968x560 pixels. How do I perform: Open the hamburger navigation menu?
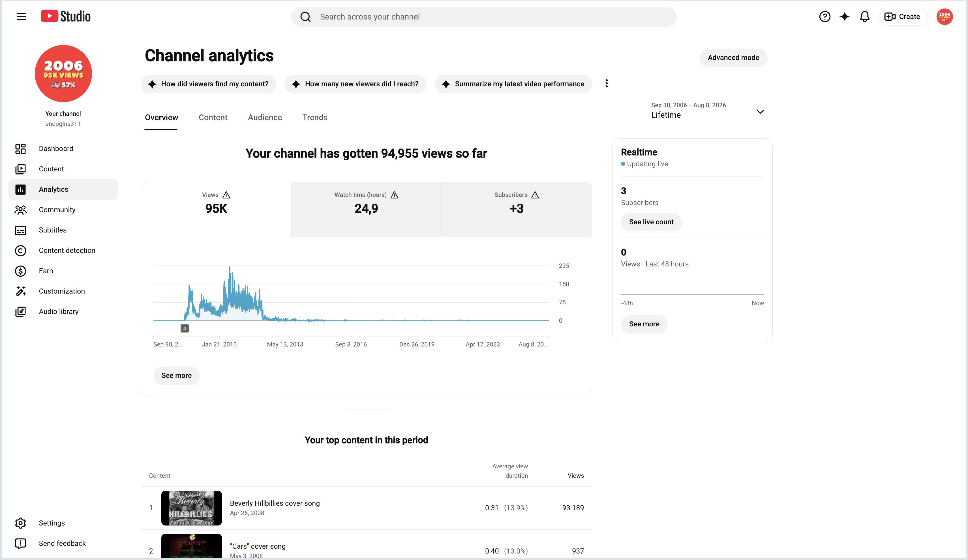21,16
